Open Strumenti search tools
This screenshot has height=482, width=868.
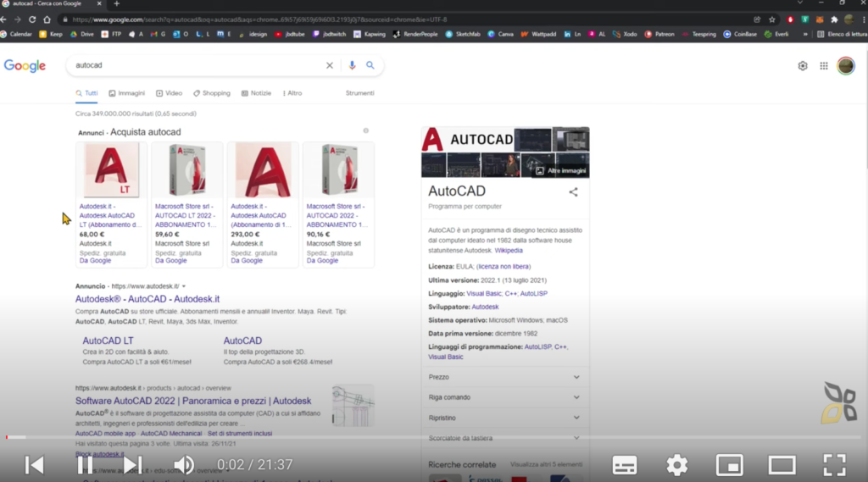point(359,93)
